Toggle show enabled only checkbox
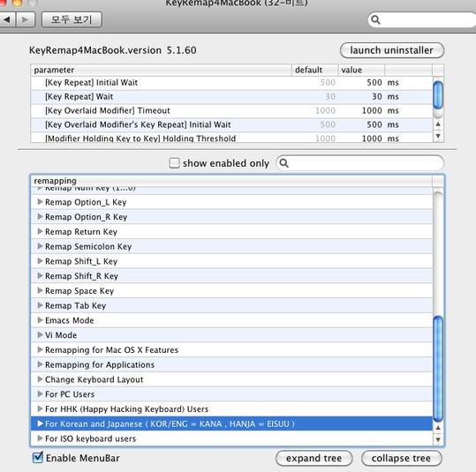Viewport: 476px width, 472px height. click(x=174, y=163)
